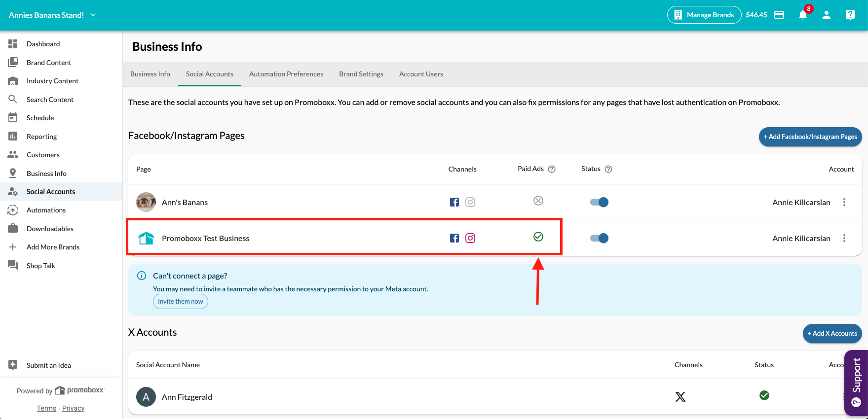This screenshot has width=868, height=419.
Task: Click the paid ads checkmark for Promoboxx Test Business
Action: click(x=538, y=237)
